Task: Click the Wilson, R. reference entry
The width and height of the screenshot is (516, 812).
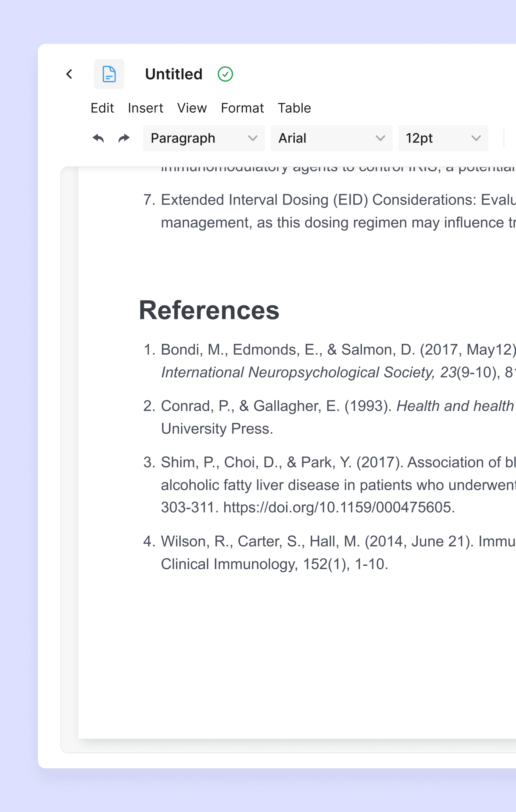Action: coord(303,542)
